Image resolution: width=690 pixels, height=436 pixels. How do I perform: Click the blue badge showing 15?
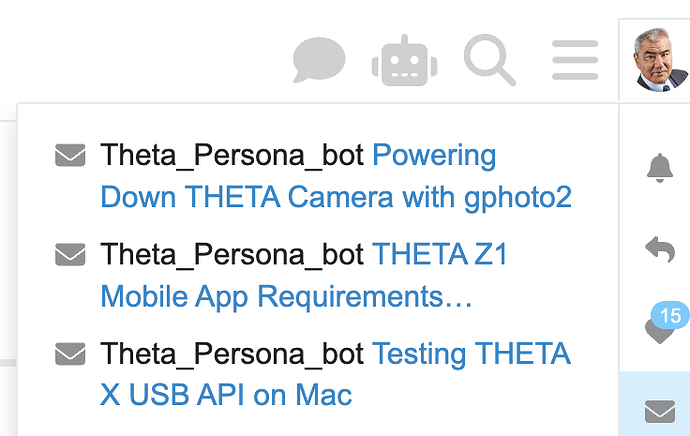(x=671, y=315)
